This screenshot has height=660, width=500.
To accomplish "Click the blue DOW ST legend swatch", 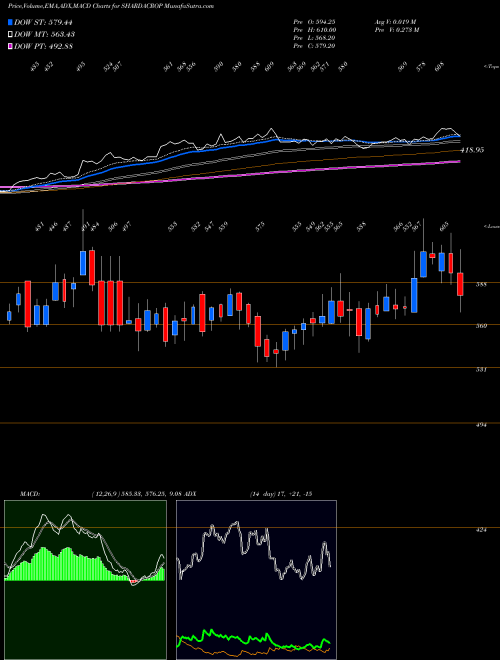I will point(11,22).
